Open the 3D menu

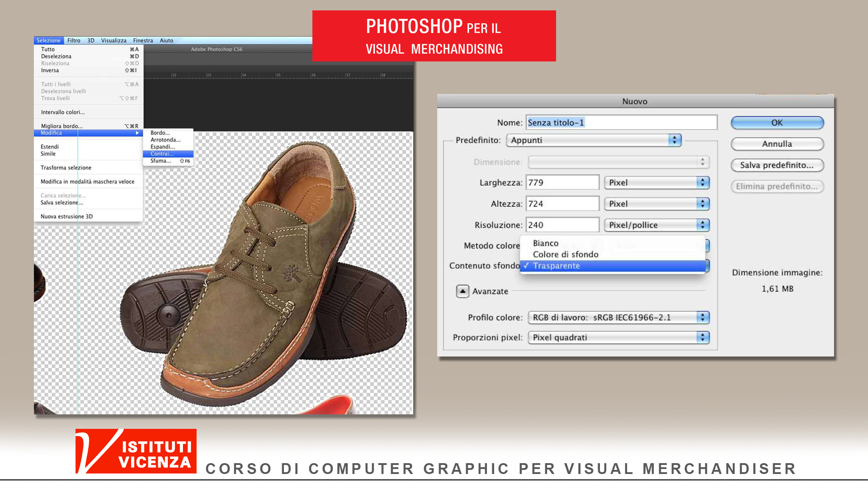click(x=91, y=40)
